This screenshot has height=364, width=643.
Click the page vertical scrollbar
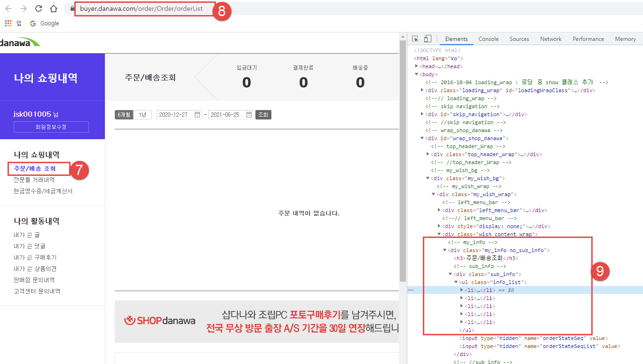[403, 160]
